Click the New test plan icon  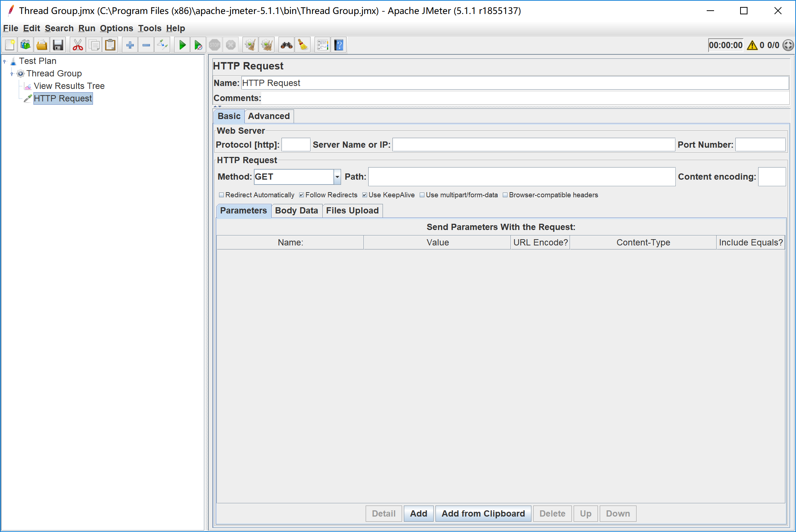tap(10, 45)
